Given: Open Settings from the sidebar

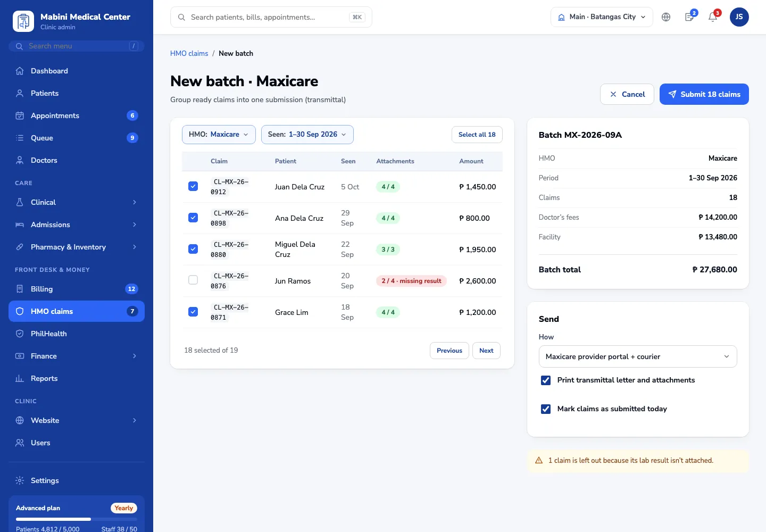Looking at the screenshot, I should click(x=77, y=480).
